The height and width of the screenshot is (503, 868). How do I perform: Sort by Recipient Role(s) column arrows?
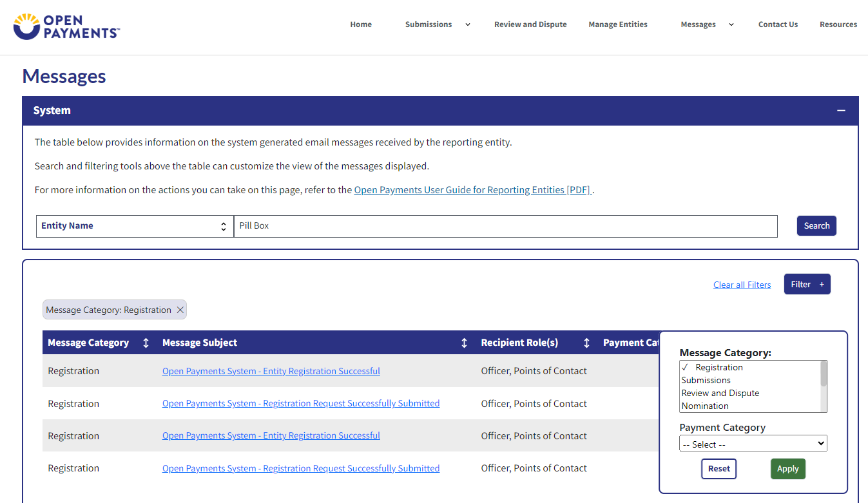pyautogui.click(x=586, y=343)
